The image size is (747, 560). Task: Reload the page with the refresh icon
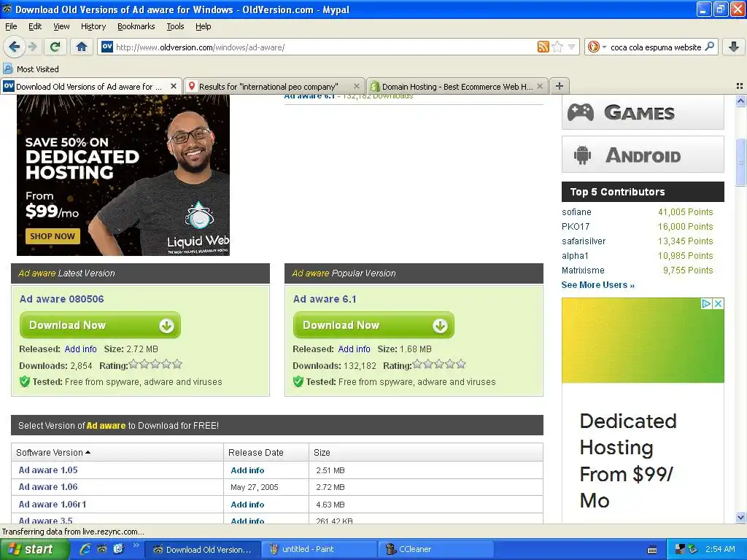55,47
